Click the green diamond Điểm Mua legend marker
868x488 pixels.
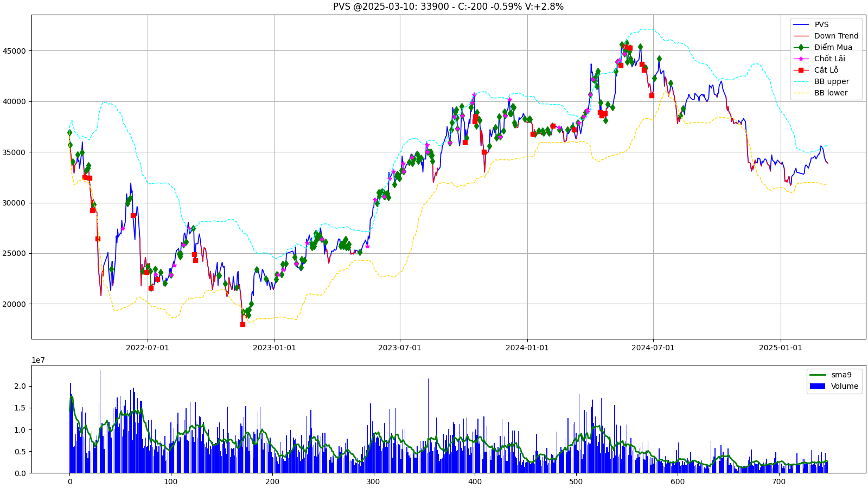pyautogui.click(x=801, y=47)
